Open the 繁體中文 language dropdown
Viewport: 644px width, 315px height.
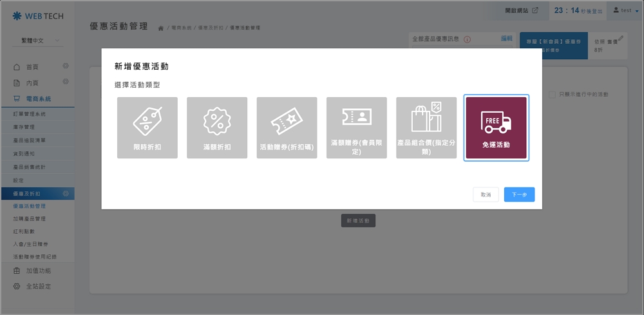(37, 41)
